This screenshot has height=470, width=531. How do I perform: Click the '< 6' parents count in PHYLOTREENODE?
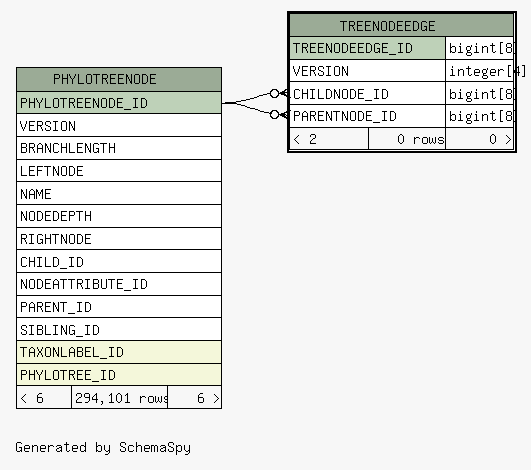(x=44, y=398)
